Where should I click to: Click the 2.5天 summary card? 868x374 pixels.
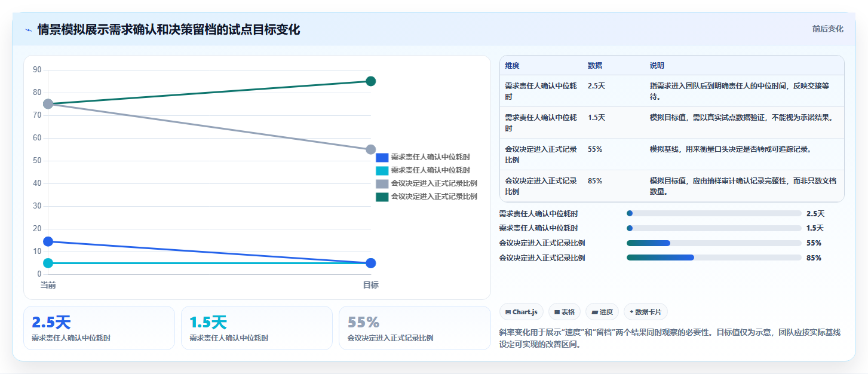(99, 328)
